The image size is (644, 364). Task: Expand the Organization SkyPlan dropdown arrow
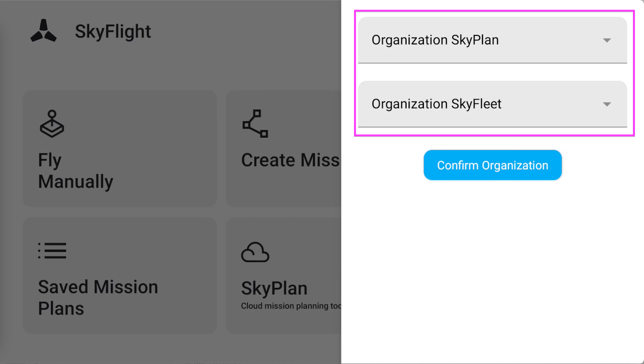(607, 40)
